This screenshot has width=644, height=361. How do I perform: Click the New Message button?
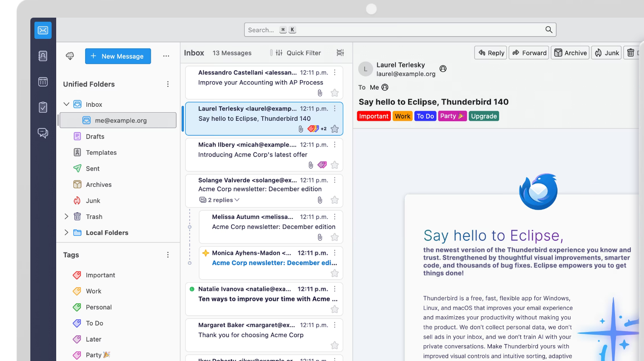tap(118, 56)
